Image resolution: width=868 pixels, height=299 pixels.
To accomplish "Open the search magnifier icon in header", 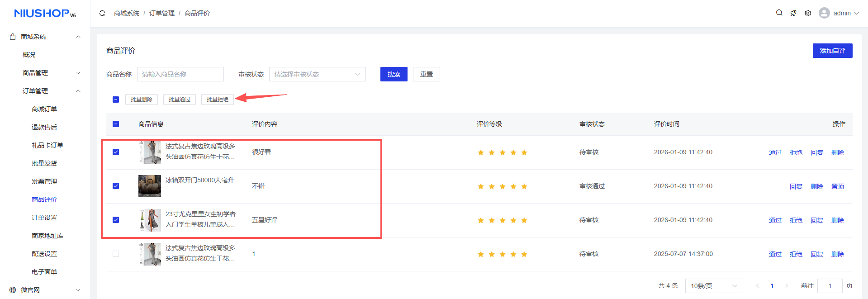I will click(x=779, y=13).
